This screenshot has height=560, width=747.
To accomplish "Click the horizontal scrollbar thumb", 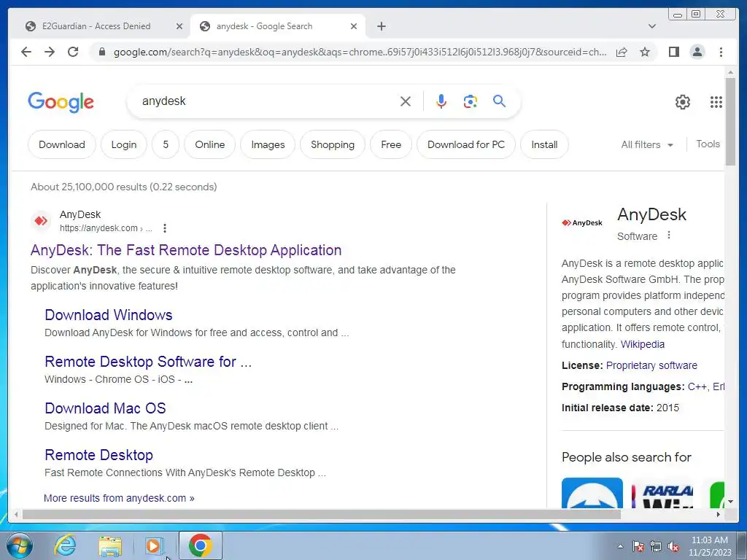I will click(x=322, y=514).
